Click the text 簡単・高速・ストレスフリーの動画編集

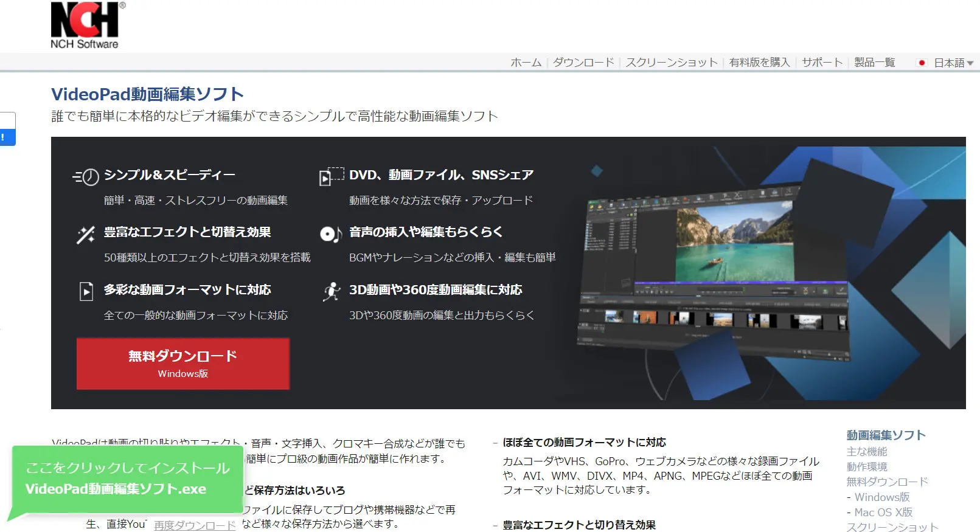(196, 201)
